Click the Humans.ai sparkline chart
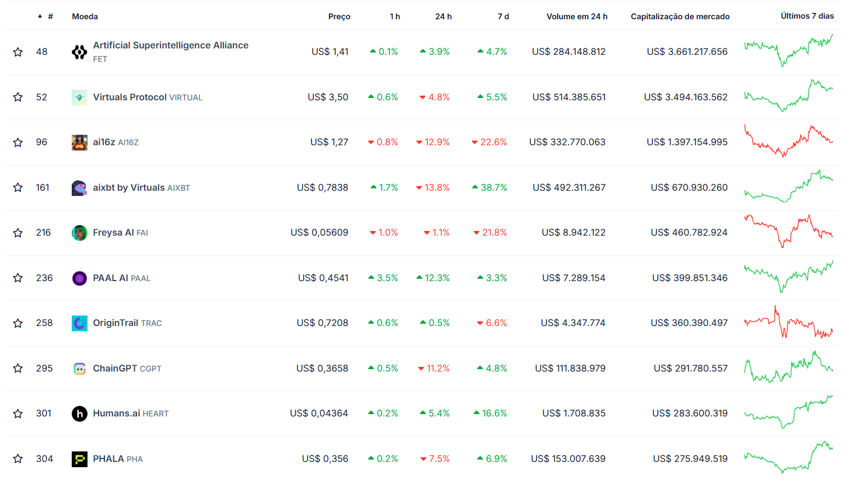Image resolution: width=868 pixels, height=480 pixels. tap(789, 412)
